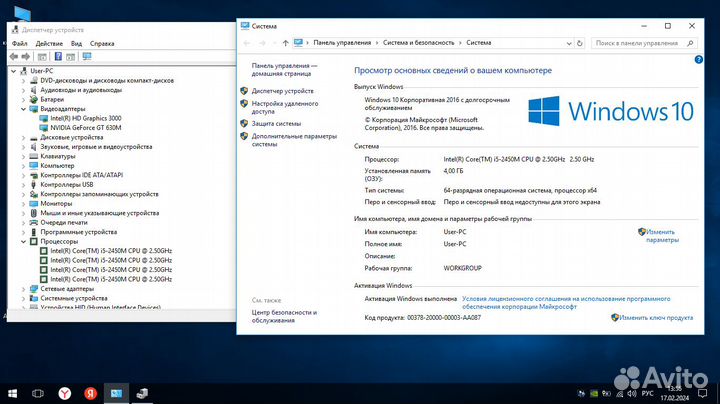The height and width of the screenshot is (404, 720).
Task: Expand the Мыши и иные указывающие устройства category
Action: point(23,213)
